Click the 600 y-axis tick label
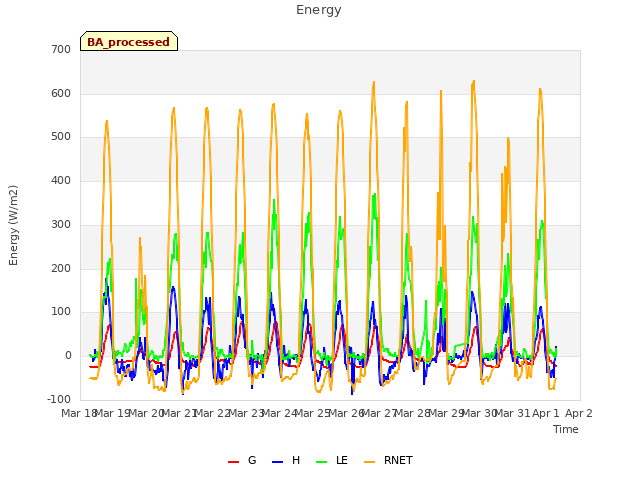The width and height of the screenshot is (640, 480). click(61, 93)
